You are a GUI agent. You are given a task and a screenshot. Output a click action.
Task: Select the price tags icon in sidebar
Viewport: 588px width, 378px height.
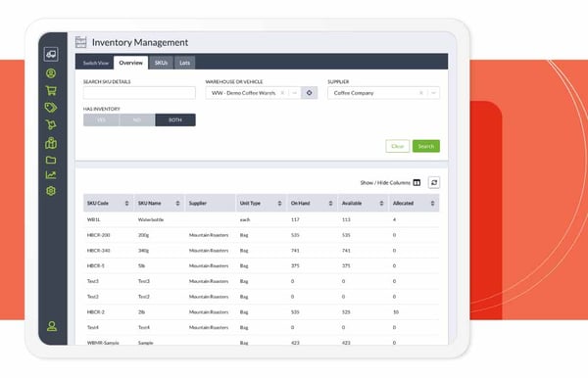coord(51,108)
